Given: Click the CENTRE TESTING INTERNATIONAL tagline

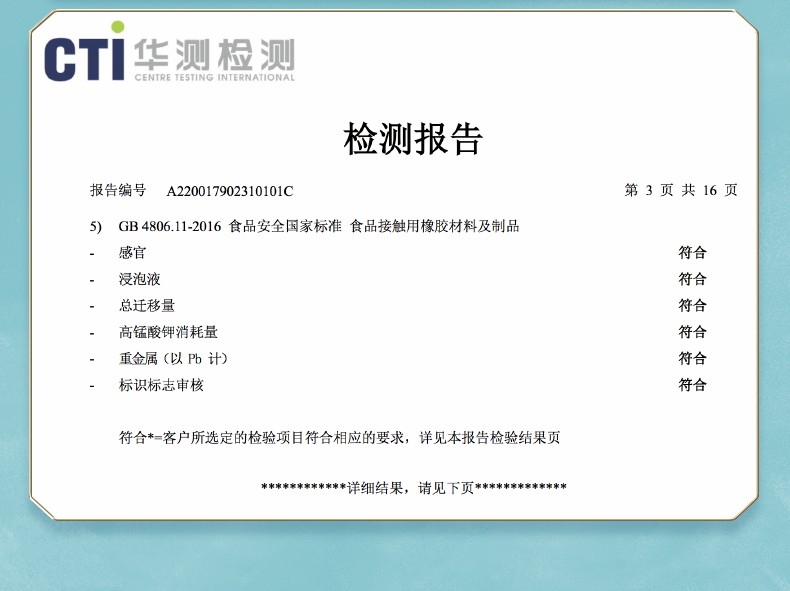Looking at the screenshot, I should tap(214, 77).
